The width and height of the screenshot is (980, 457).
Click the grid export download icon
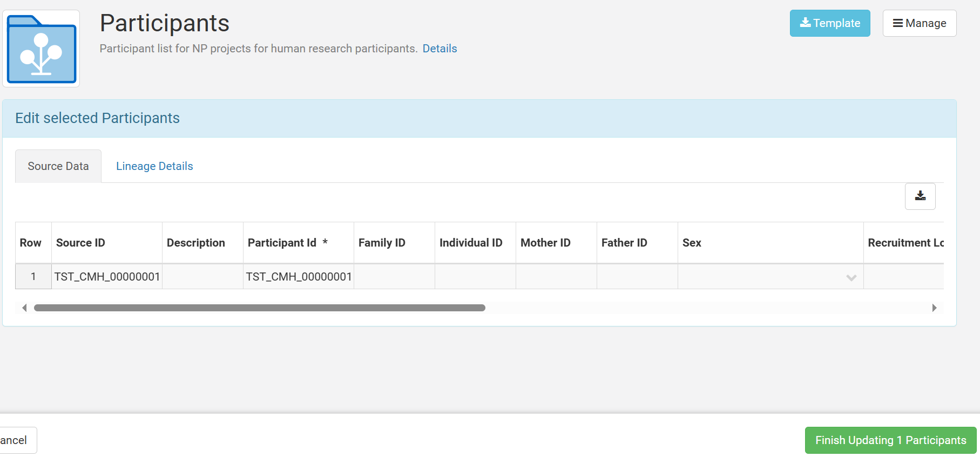[x=920, y=196]
